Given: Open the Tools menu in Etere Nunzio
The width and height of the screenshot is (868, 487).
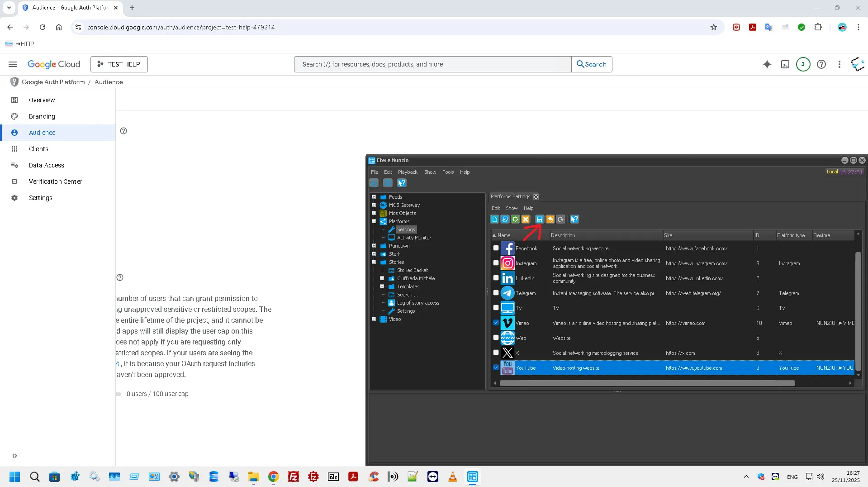Looking at the screenshot, I should pyautogui.click(x=448, y=172).
